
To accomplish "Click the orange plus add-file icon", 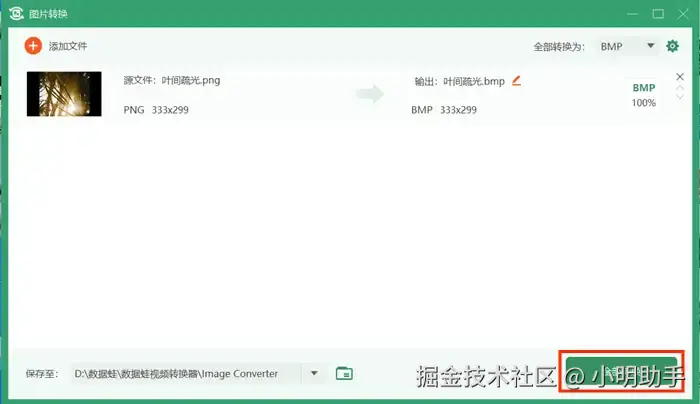I will click(33, 46).
